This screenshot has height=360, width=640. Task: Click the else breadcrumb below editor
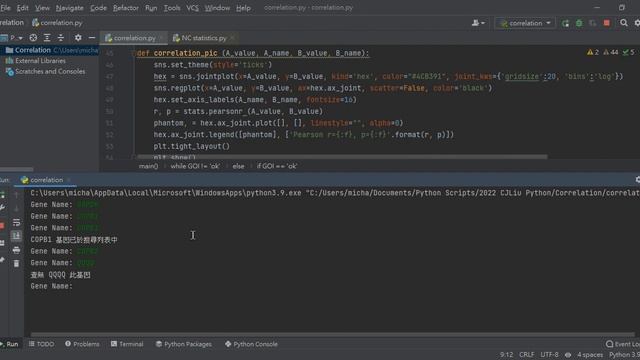238,166
